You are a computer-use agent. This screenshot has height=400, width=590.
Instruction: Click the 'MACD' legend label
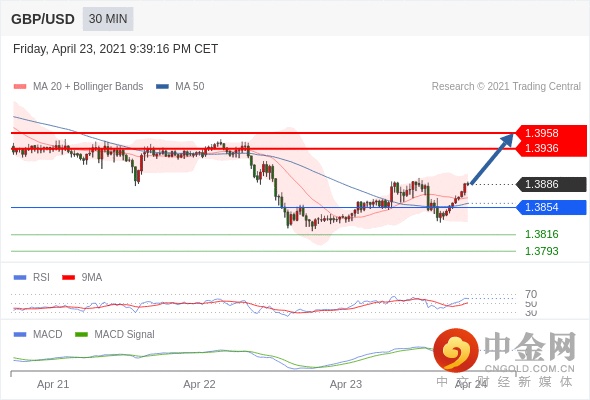48,334
